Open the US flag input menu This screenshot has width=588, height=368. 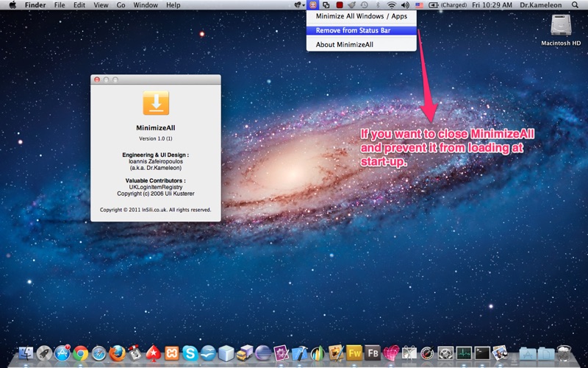coord(419,5)
